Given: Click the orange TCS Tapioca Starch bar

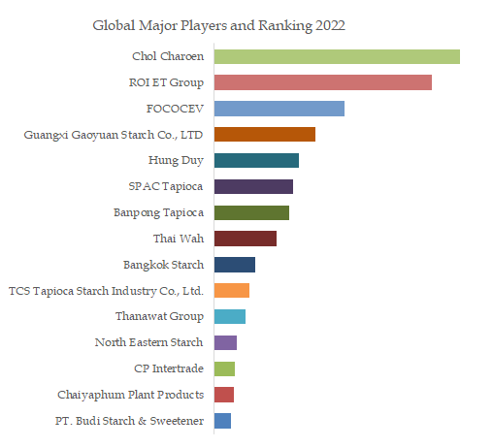Looking at the screenshot, I should tap(232, 291).
